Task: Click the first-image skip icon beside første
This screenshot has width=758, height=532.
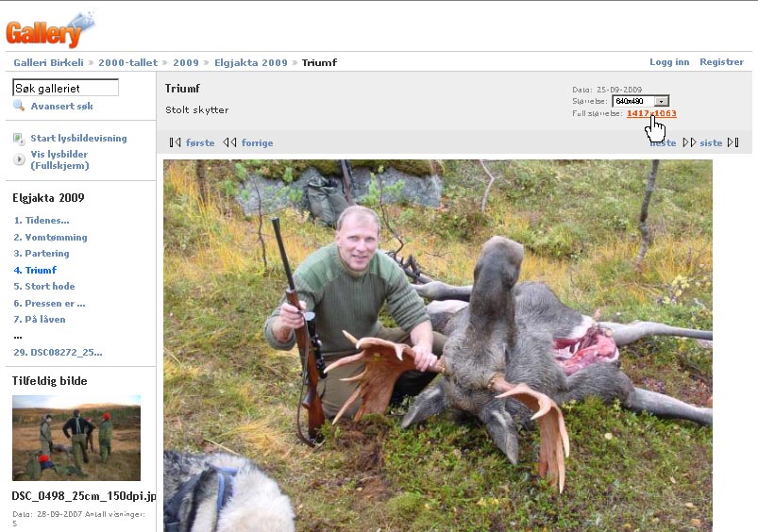Action: 175,143
